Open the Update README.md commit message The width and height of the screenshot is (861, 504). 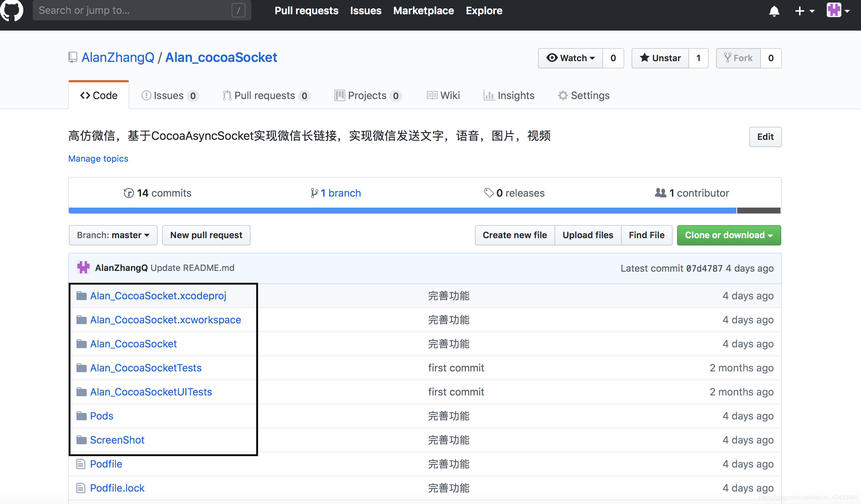pyautogui.click(x=192, y=268)
